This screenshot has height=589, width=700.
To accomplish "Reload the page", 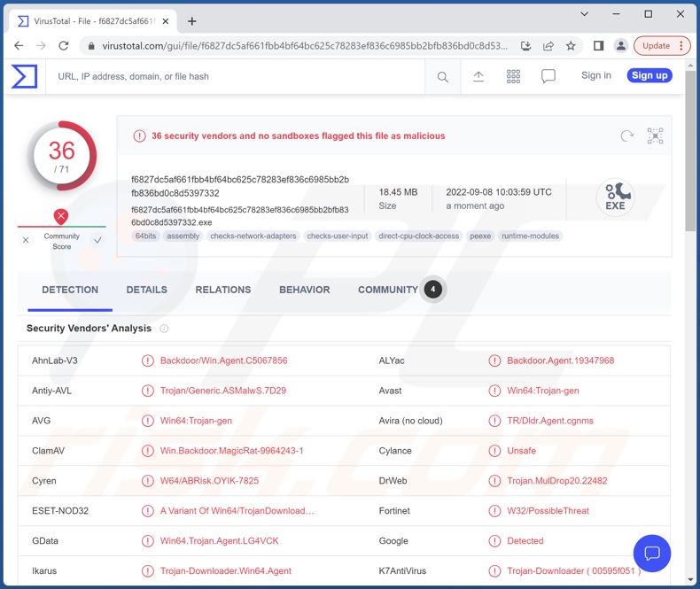I will point(64,45).
